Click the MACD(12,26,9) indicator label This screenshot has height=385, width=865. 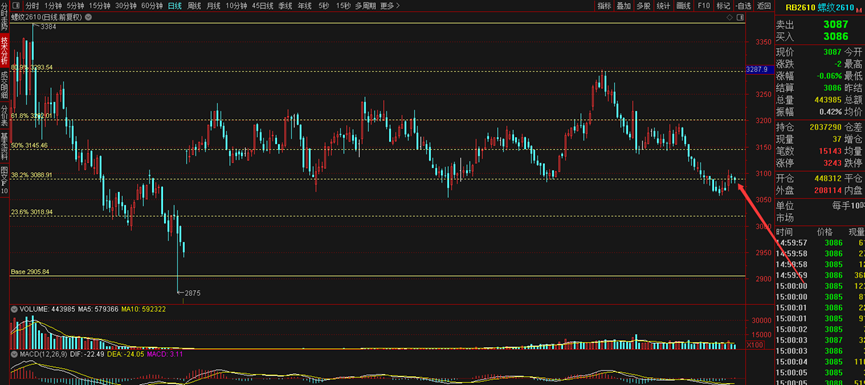[x=44, y=354]
